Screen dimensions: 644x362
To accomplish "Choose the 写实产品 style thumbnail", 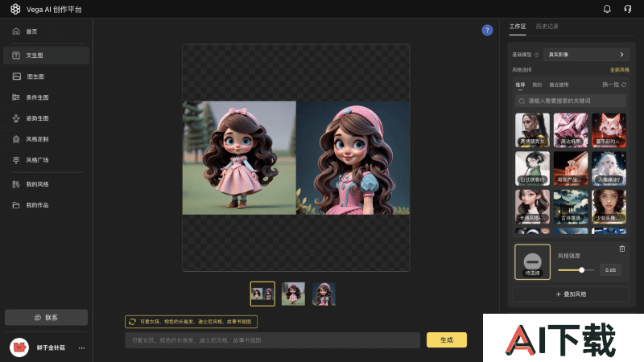I will click(x=571, y=168).
